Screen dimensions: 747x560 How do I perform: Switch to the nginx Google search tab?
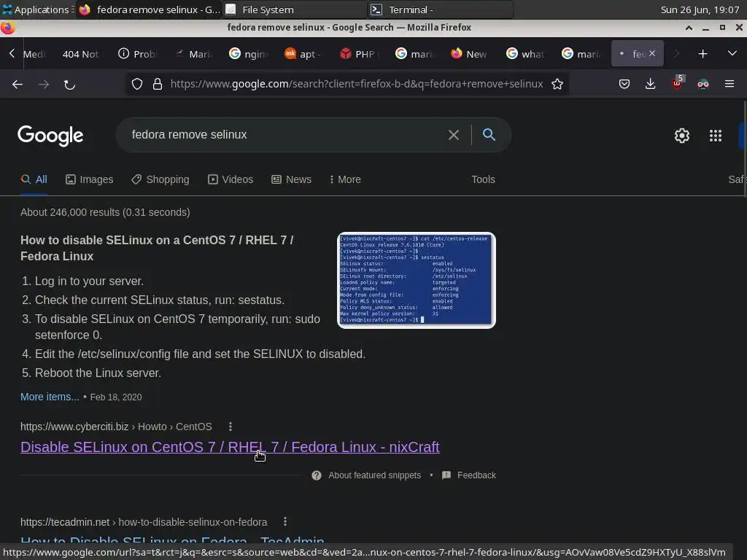click(x=248, y=54)
